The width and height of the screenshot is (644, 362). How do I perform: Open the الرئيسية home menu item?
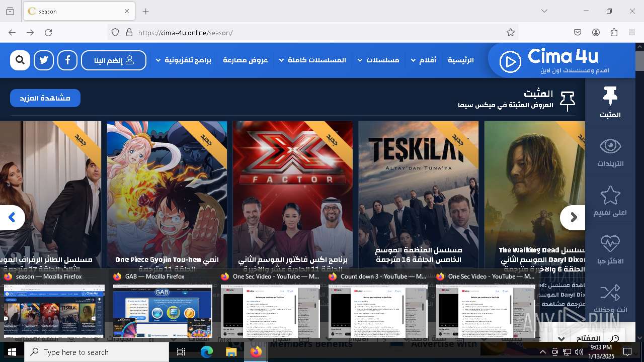pyautogui.click(x=461, y=60)
